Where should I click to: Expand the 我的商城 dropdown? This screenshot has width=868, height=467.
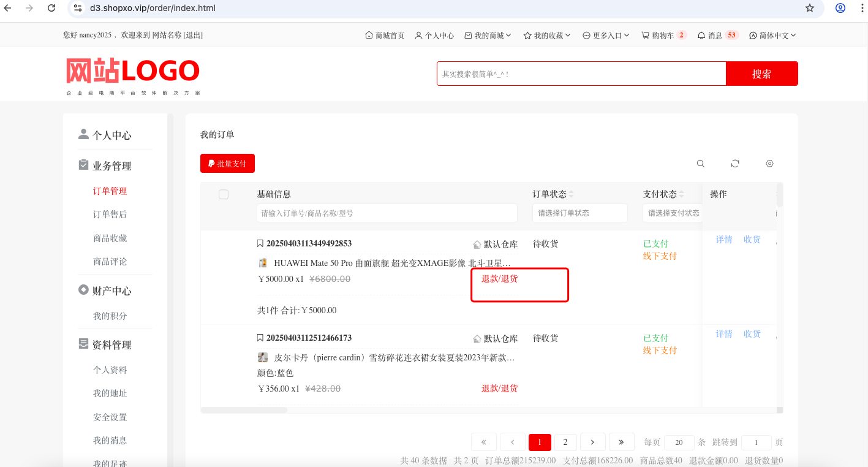click(x=488, y=36)
